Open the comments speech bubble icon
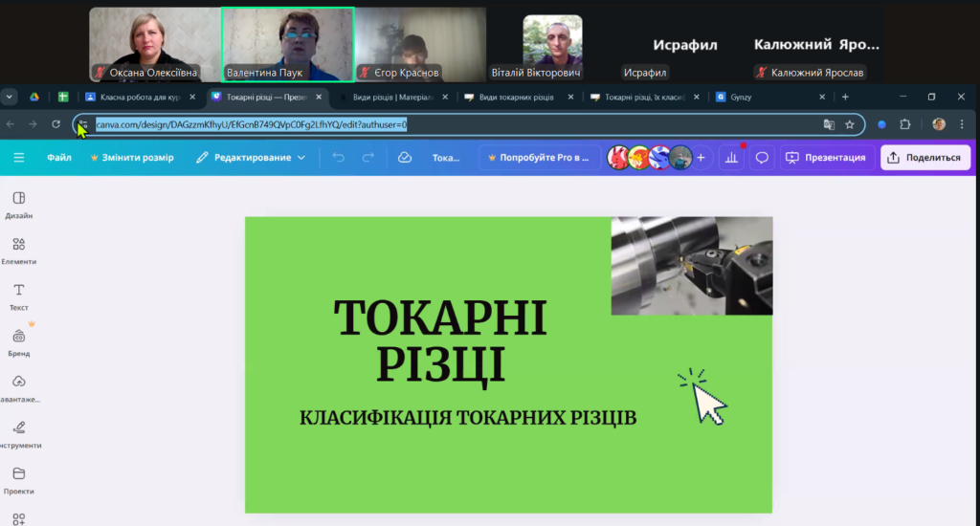This screenshot has width=980, height=526. 762,158
